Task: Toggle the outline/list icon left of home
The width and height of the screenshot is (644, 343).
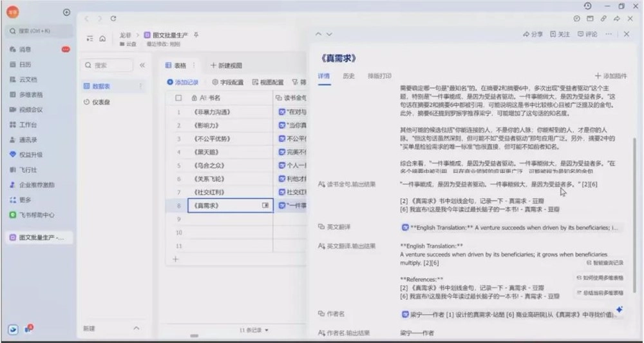Action: click(90, 38)
